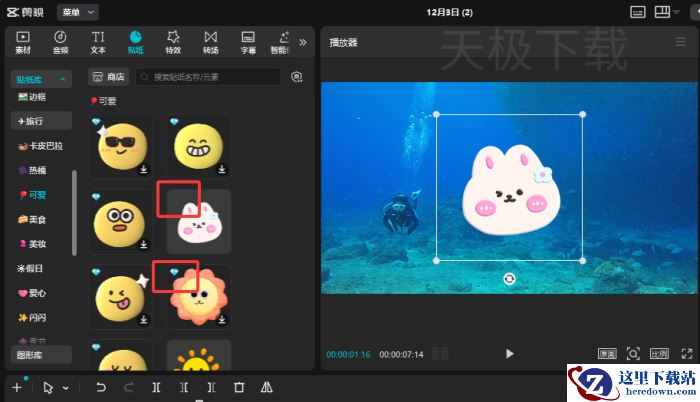Choose the grinning teeth emoji sticker
700x402 pixels.
tap(199, 146)
